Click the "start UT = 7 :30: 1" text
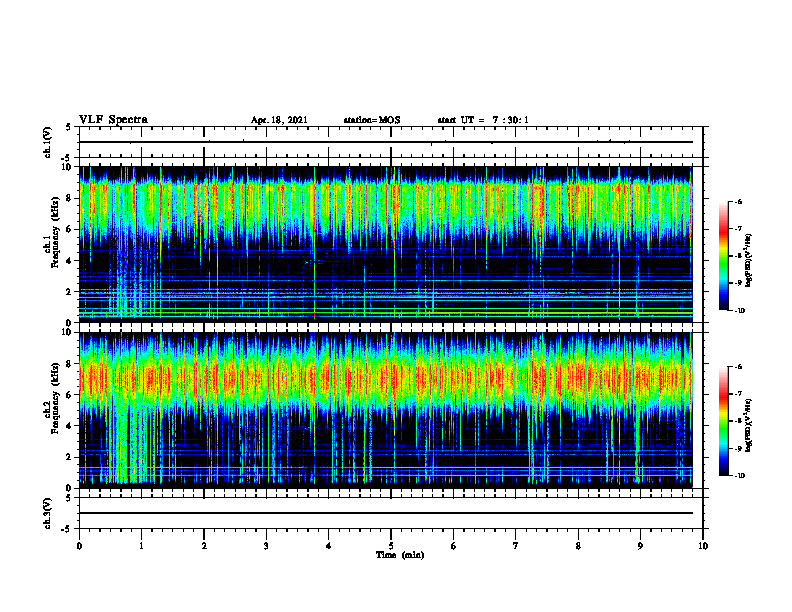The height and width of the screenshot is (612, 792). [483, 120]
